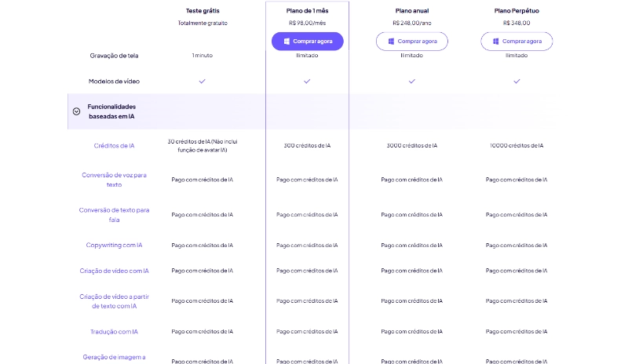
Task: Click the Modelos de vídeo checkmark under Teste grátis
Action: point(203,81)
